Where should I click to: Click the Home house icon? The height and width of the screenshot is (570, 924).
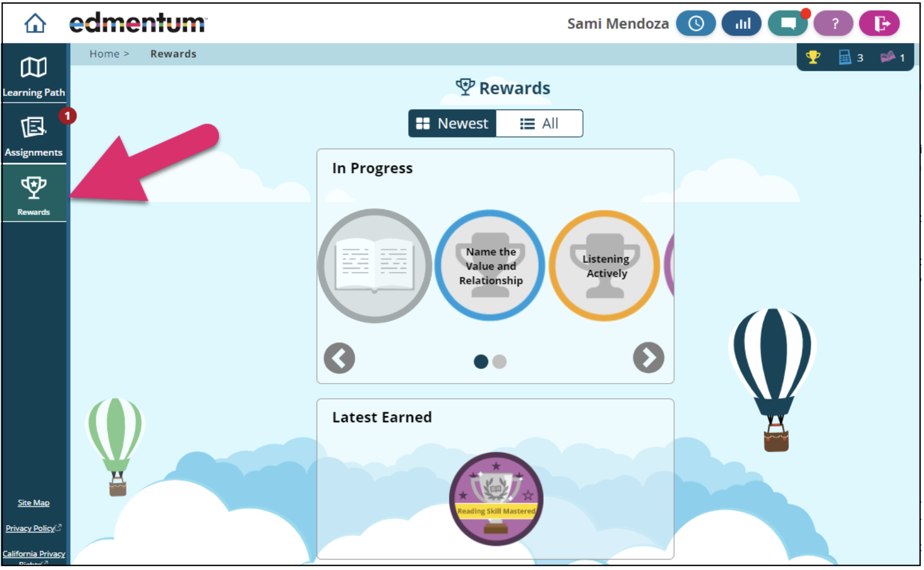point(35,23)
